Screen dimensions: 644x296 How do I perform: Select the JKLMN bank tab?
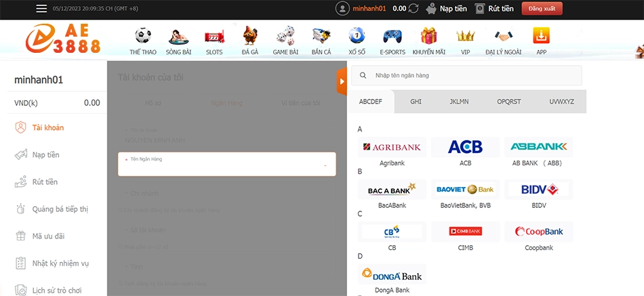tap(459, 102)
